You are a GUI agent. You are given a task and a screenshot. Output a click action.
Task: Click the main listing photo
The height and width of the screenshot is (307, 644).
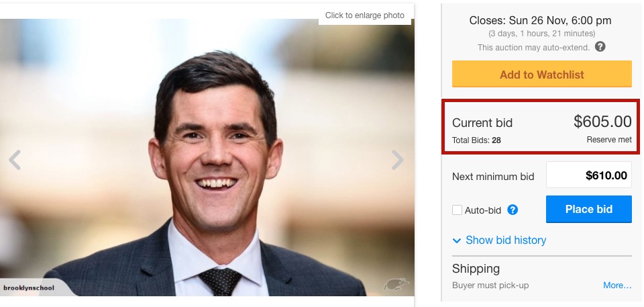click(x=208, y=161)
